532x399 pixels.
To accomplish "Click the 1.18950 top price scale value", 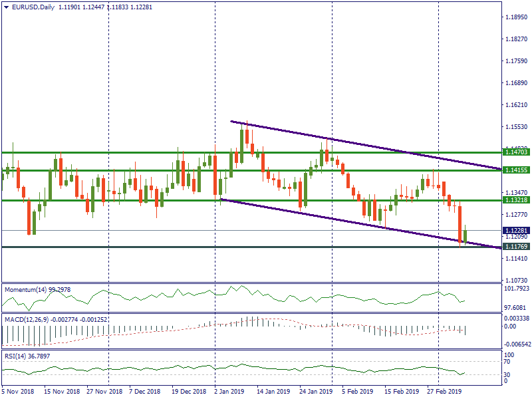I will (516, 17).
